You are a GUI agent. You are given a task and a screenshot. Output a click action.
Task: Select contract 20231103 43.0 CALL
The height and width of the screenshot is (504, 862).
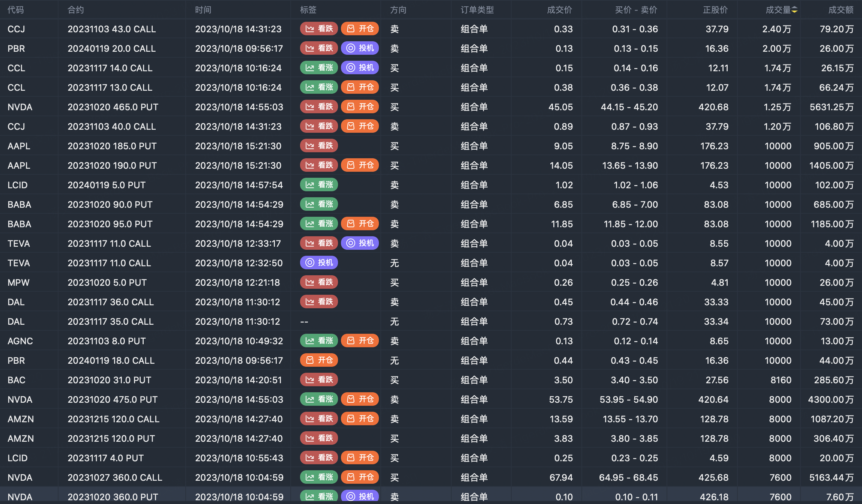coord(112,29)
